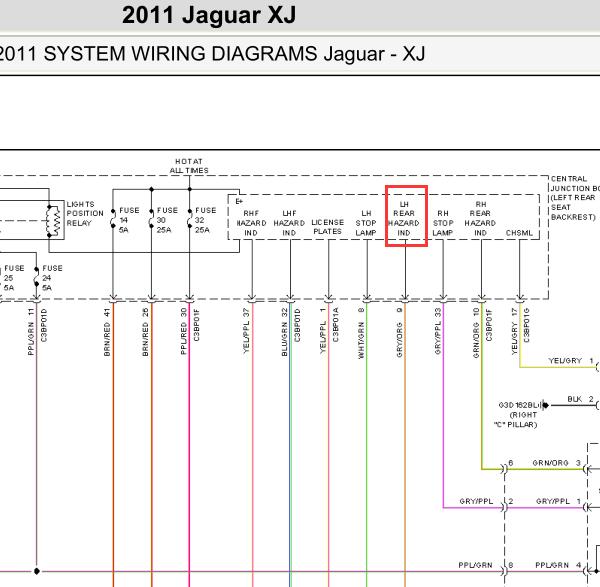Click the "YEL/PPL 1" wire label
Viewport: 600px width, 587px height.
(323, 331)
